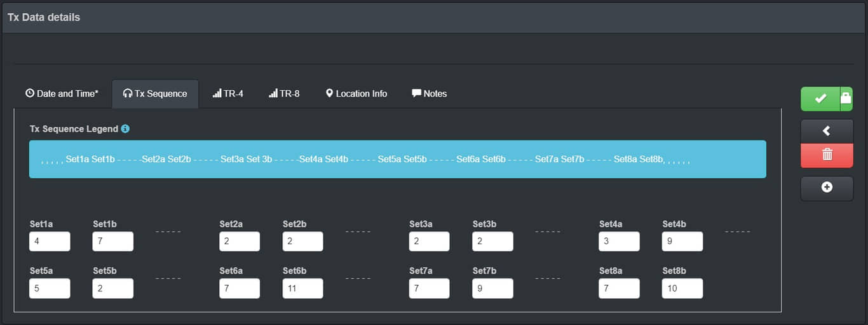The image size is (868, 325).
Task: Open the TR-4 tab
Action: tap(228, 93)
